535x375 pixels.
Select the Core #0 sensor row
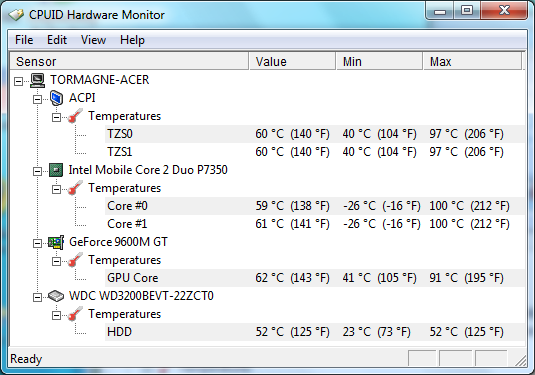315,206
